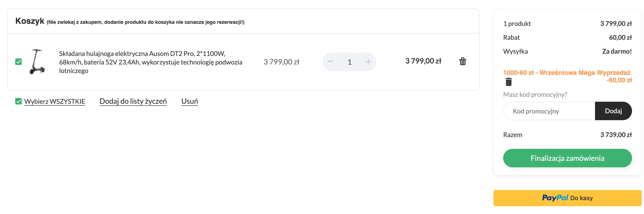Click the Koszyk header text
Viewport: 644px width, 214px height.
(x=29, y=21)
